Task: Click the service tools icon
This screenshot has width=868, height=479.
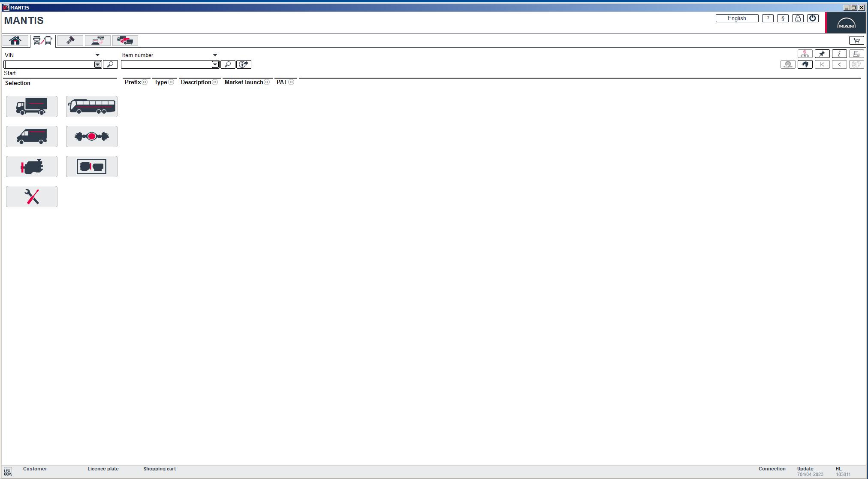Action: click(31, 196)
